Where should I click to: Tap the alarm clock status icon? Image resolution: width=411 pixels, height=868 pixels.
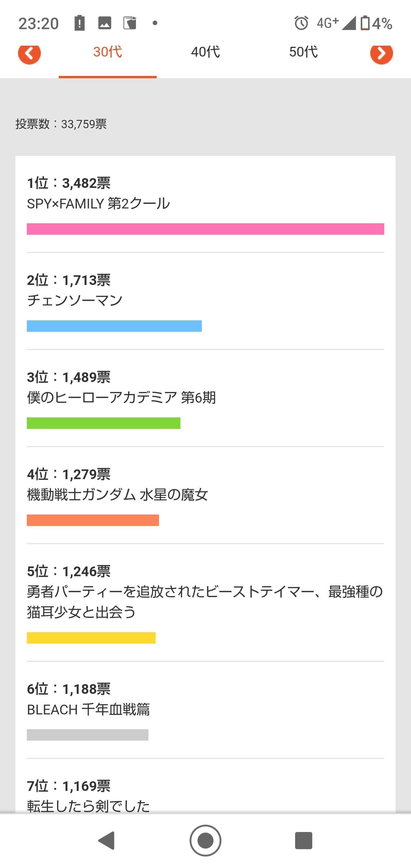pyautogui.click(x=301, y=23)
